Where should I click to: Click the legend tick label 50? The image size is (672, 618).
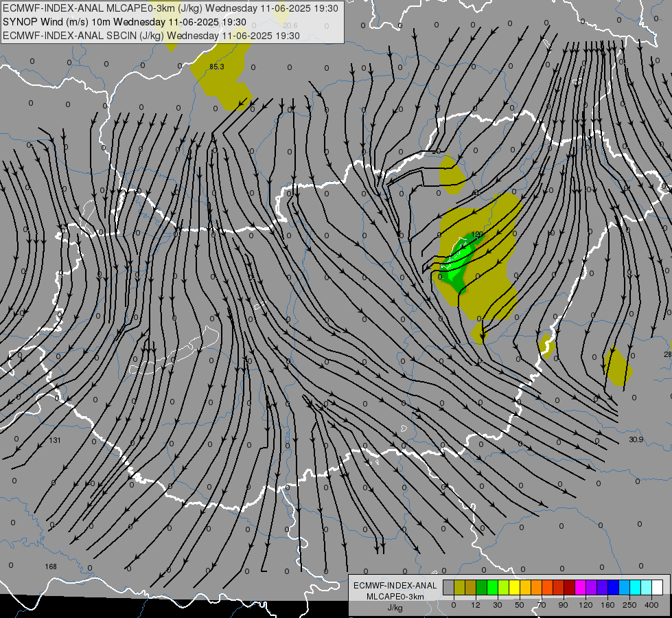click(x=520, y=605)
